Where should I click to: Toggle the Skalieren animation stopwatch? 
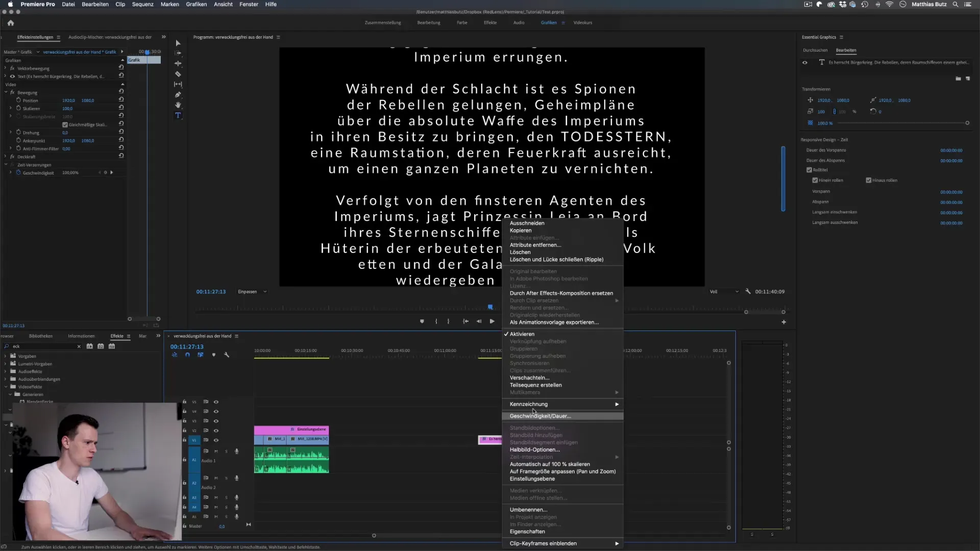[x=18, y=108]
